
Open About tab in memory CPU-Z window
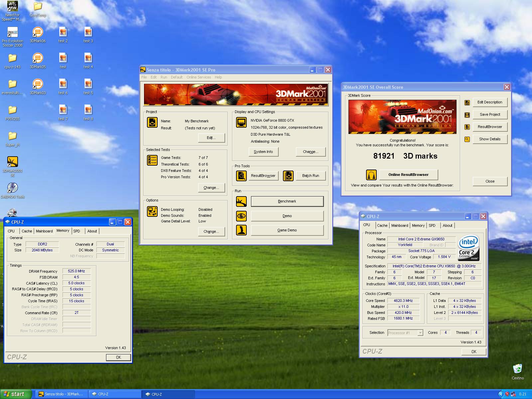[x=92, y=231]
